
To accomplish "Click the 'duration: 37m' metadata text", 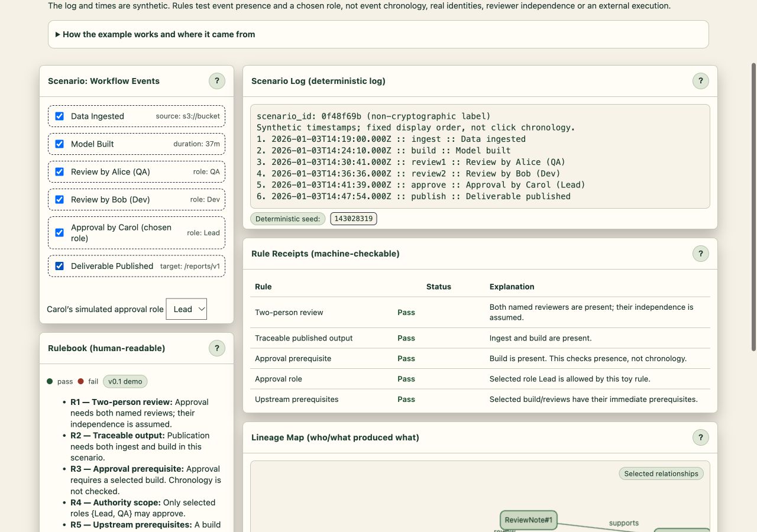I will coord(196,144).
